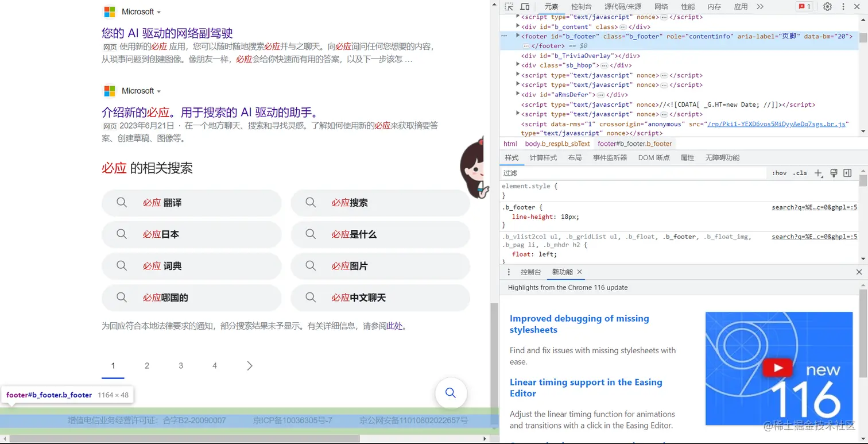This screenshot has width=868, height=444.
Task: Select the drawer 控制台 tab
Action: (530, 272)
